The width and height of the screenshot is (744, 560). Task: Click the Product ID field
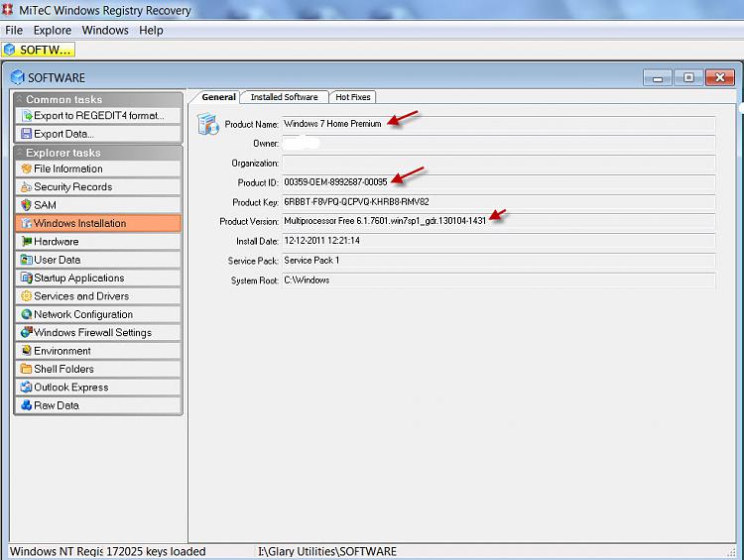[498, 182]
